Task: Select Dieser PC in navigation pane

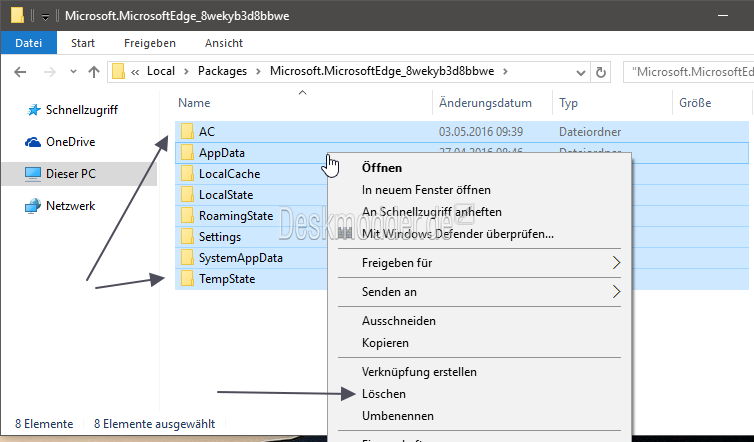Action: click(71, 174)
